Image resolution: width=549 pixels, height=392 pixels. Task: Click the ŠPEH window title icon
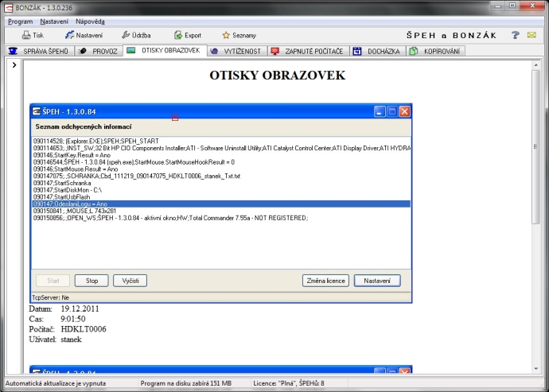pyautogui.click(x=37, y=111)
